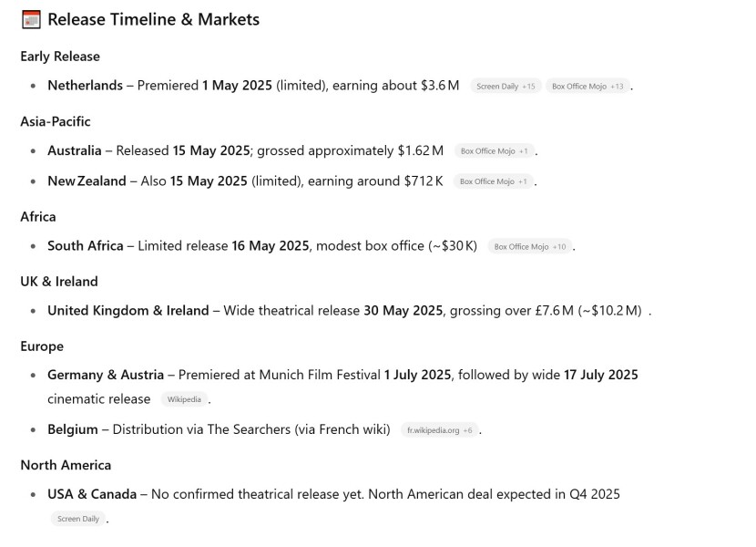Click the Asia-Pacific section heading
The height and width of the screenshot is (547, 756).
[x=56, y=121]
